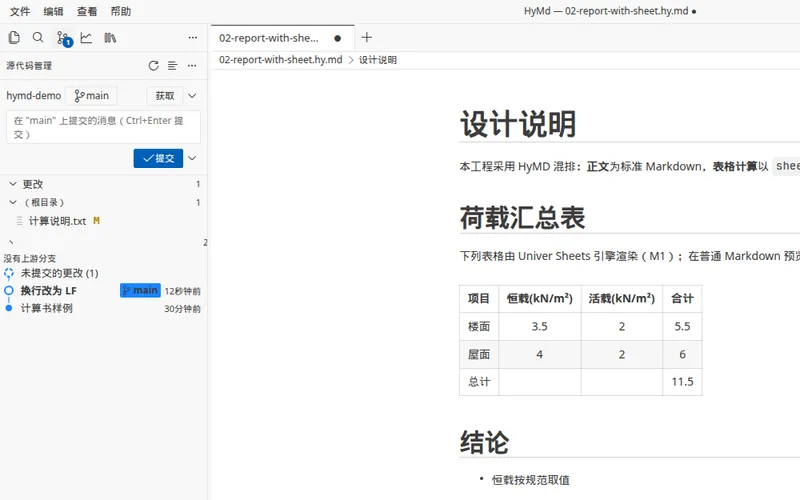Open the dropdown beside 获取
This screenshot has width=800, height=500.
coord(192,95)
